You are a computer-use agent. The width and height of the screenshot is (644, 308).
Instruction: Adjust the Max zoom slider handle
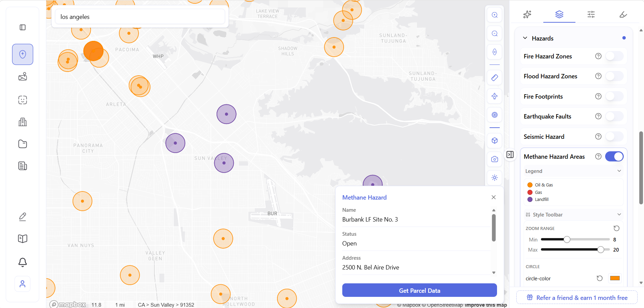601,250
